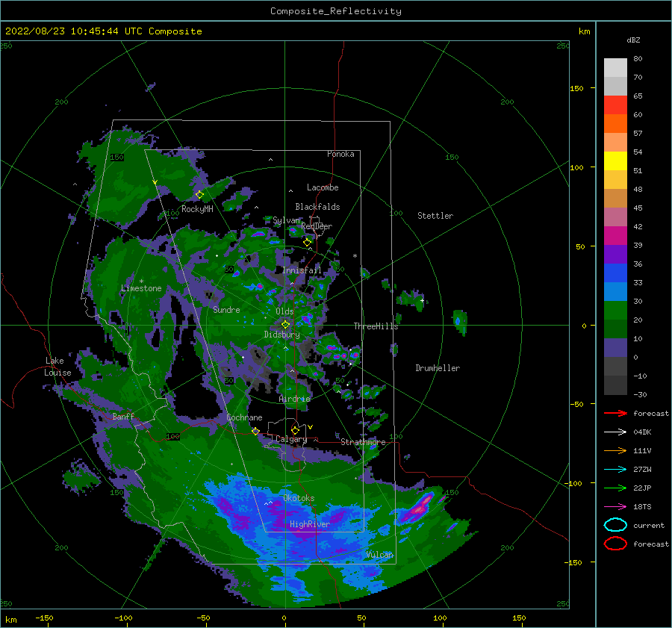Pick the magenta 39-42 dBZ swatch
Viewport: 672px width, 628px height.
click(x=615, y=235)
